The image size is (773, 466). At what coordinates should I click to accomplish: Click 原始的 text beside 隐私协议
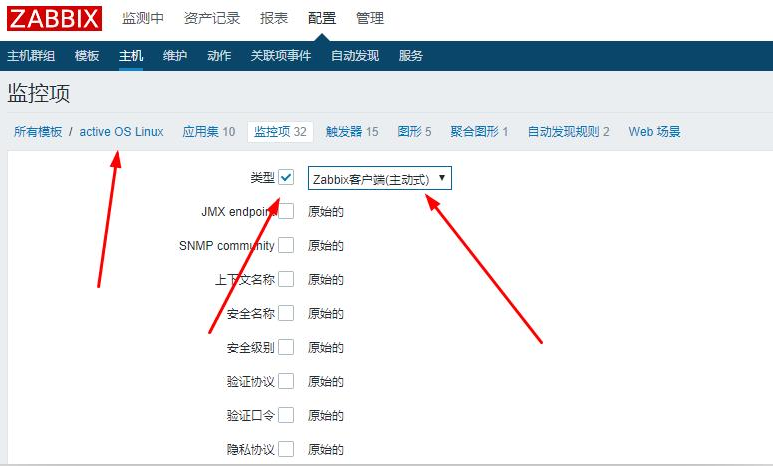pos(325,450)
